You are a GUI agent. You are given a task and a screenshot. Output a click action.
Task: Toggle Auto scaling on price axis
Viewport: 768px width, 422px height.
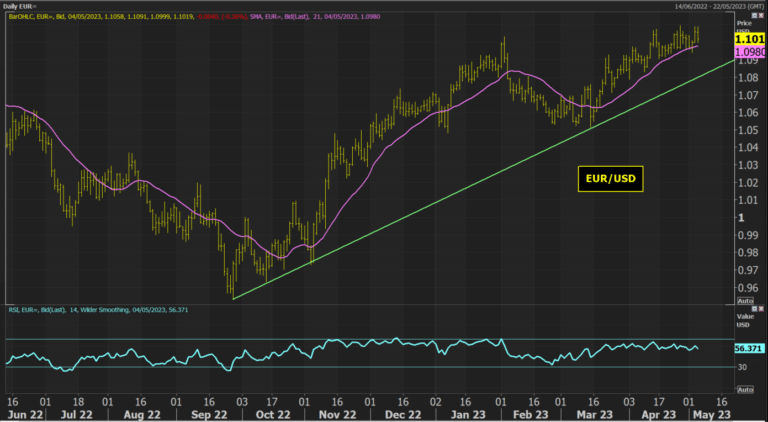pyautogui.click(x=745, y=301)
